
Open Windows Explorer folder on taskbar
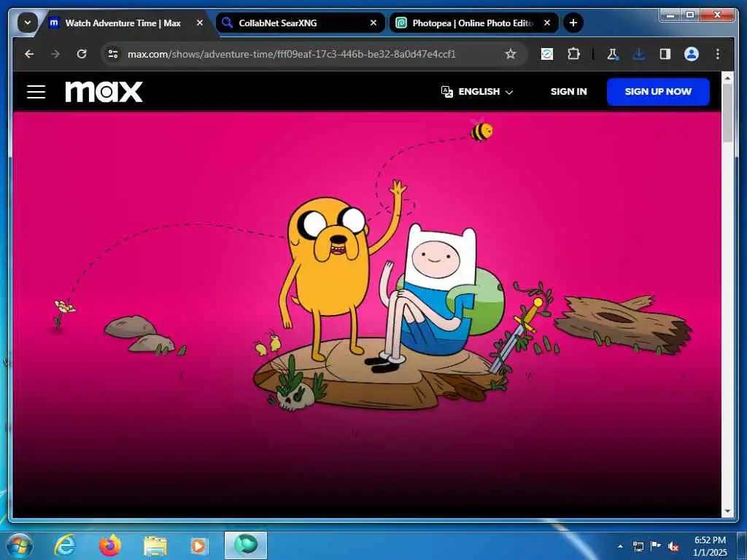point(155,546)
